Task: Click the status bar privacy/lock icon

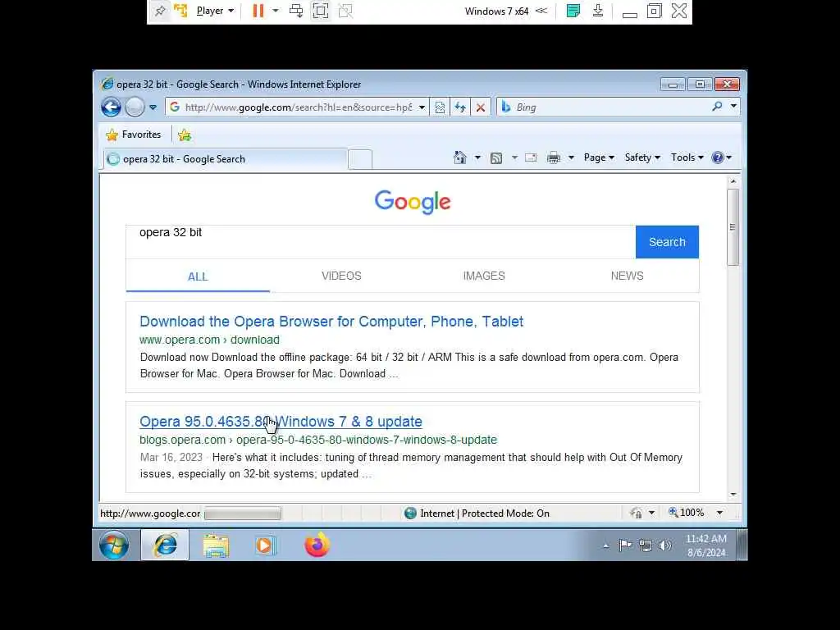Action: 636,514
